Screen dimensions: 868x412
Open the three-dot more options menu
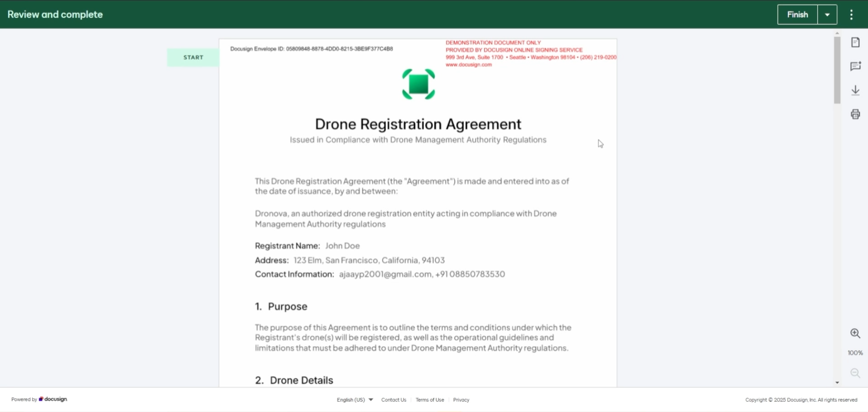[851, 14]
